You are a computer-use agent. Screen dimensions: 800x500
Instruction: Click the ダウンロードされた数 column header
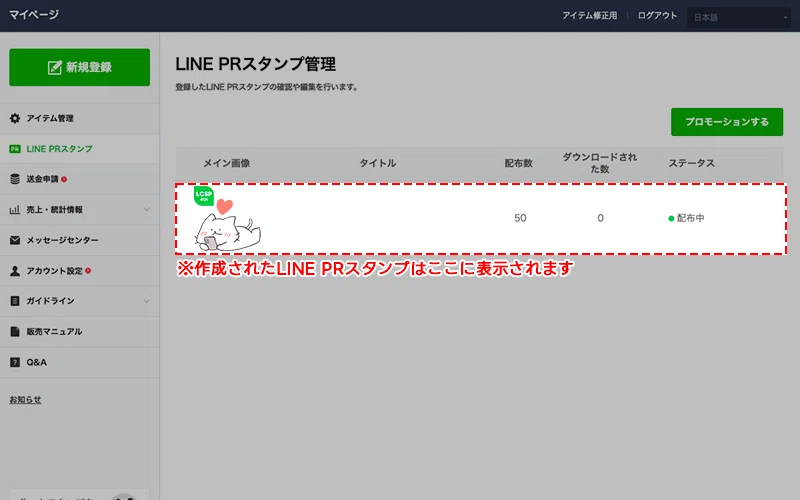click(599, 163)
